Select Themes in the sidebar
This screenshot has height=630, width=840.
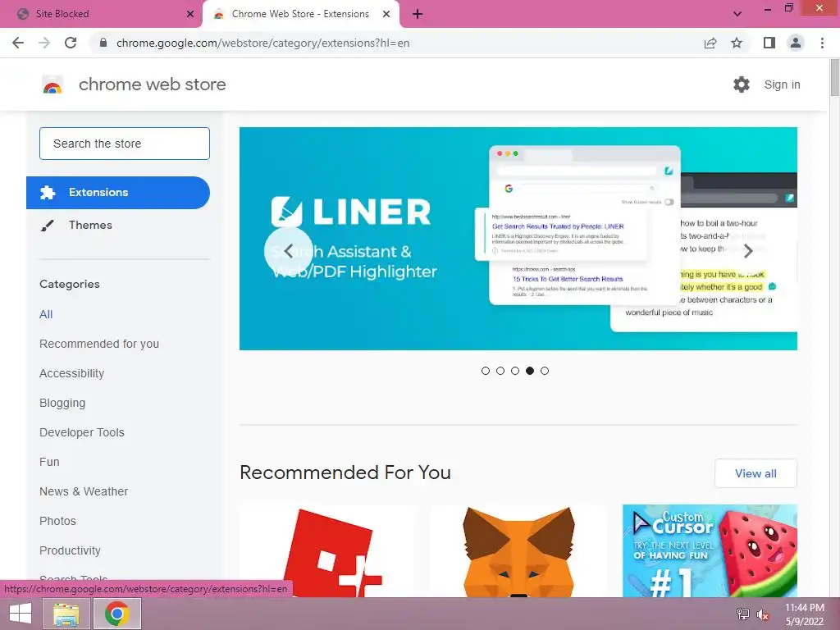pos(90,225)
